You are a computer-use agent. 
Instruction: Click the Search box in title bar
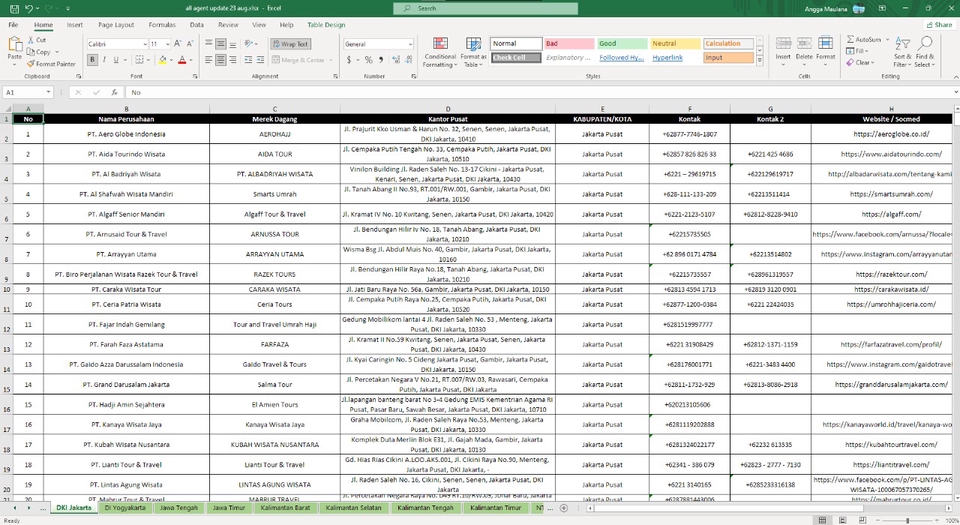tap(486, 9)
